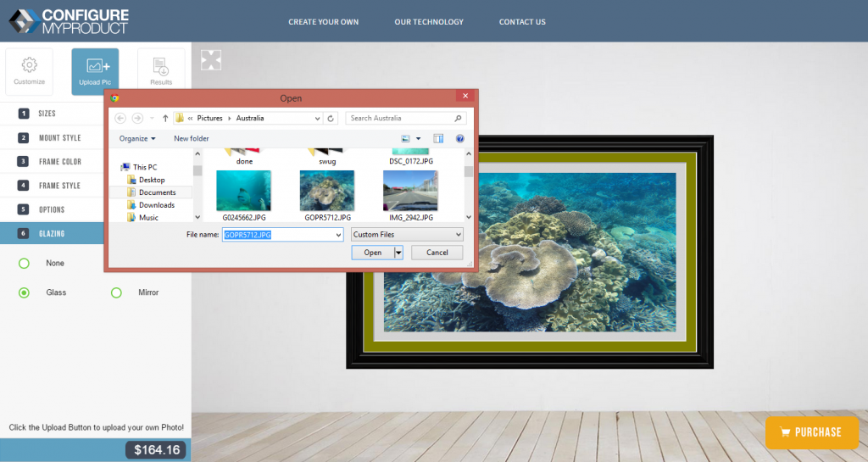The width and height of the screenshot is (868, 462).
Task: Navigate up one folder level
Action: [165, 118]
